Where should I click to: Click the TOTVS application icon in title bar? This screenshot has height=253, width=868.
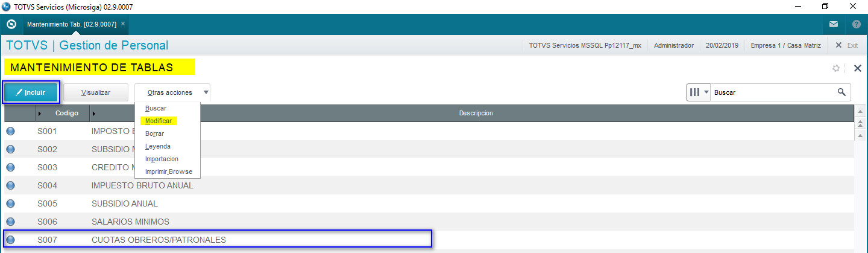(7, 7)
